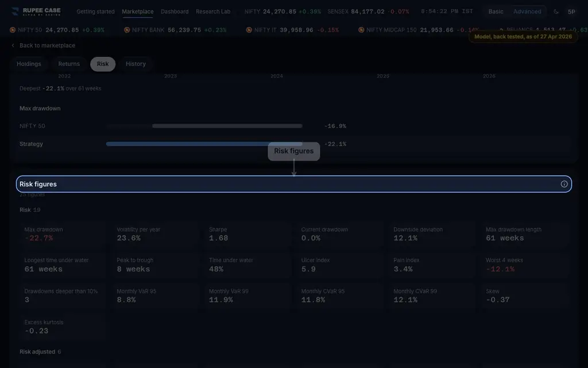Click the Monthly VaR 99 11.9% figure

247,296
